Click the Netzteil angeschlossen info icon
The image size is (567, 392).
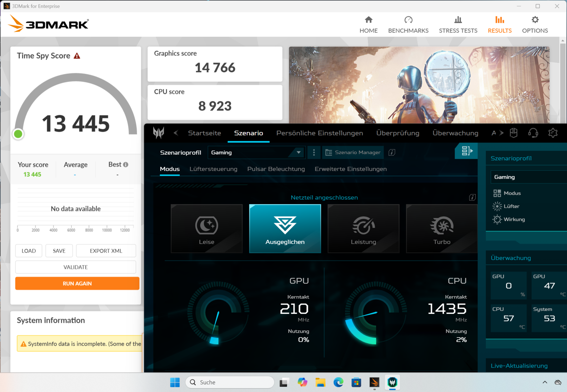click(x=472, y=197)
